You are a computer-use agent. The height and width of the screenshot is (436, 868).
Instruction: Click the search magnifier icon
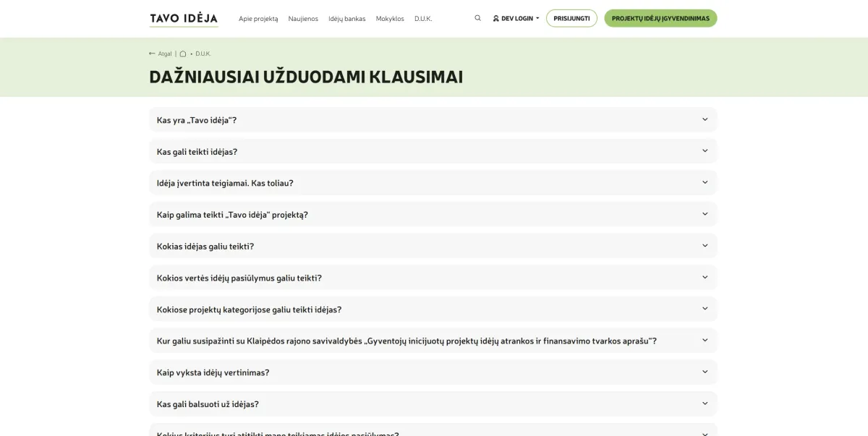pyautogui.click(x=477, y=18)
